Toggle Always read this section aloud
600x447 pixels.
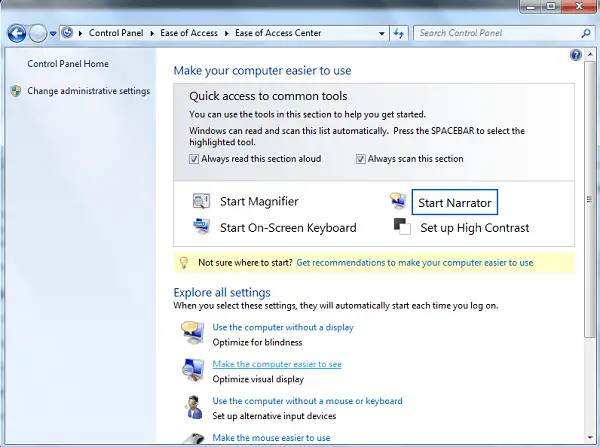[194, 159]
